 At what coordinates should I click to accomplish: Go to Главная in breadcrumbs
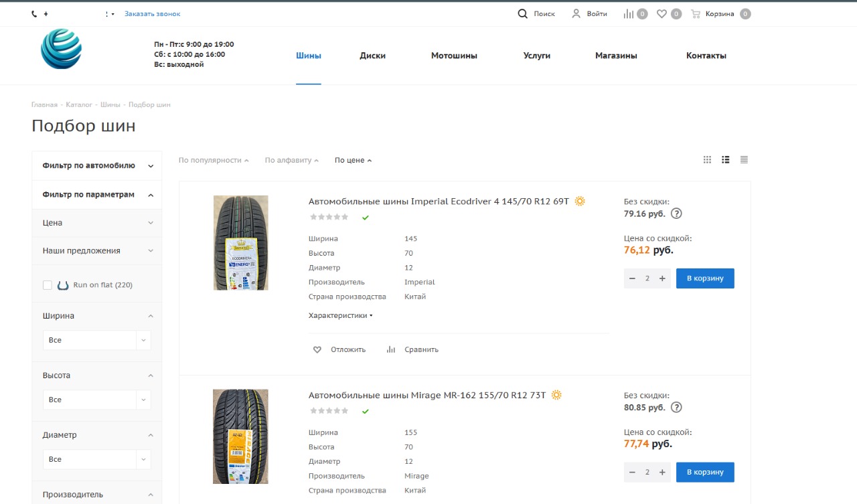coord(44,105)
